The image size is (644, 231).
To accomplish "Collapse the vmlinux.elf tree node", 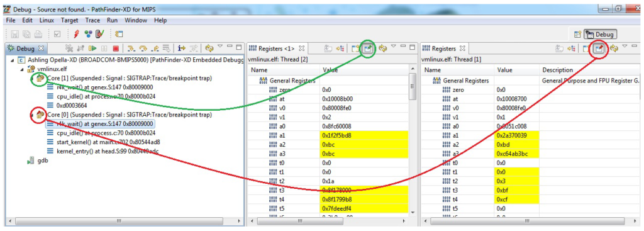I will (x=22, y=69).
